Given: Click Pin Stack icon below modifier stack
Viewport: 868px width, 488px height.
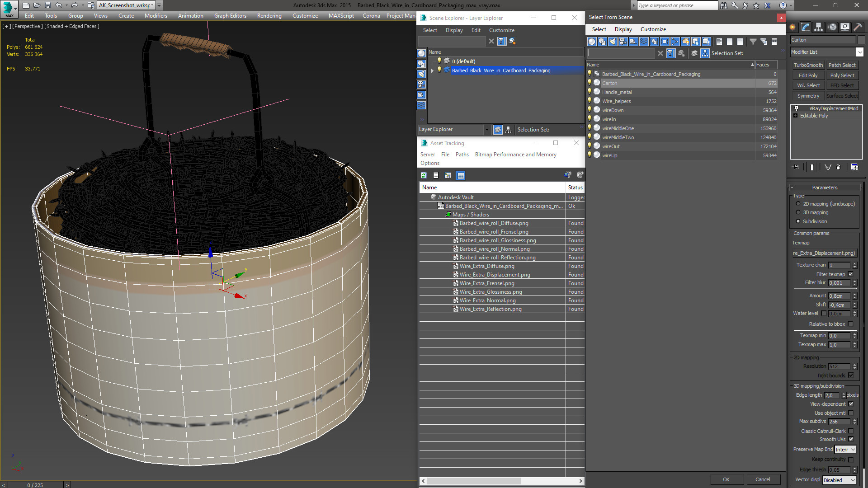Looking at the screenshot, I should tap(796, 167).
